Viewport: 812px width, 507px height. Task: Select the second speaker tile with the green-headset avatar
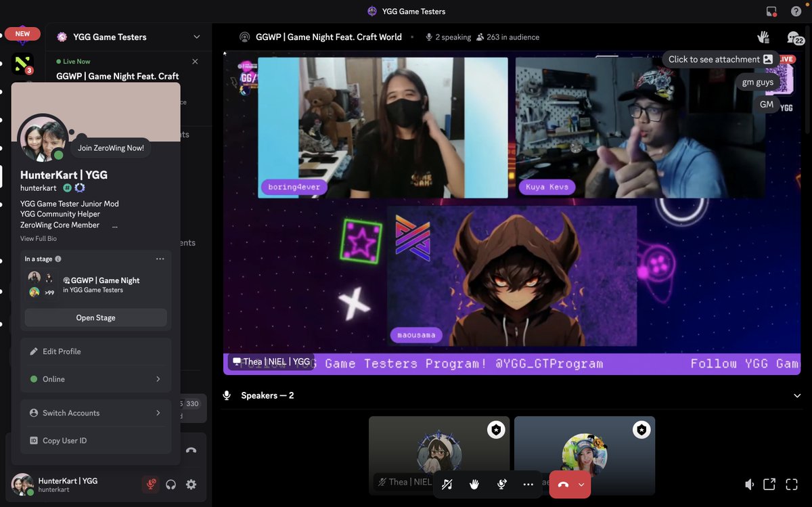point(585,456)
